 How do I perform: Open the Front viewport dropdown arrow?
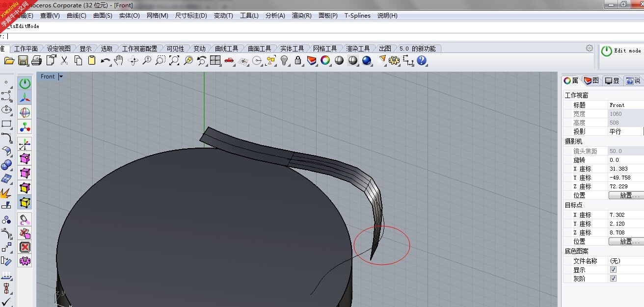(61, 77)
